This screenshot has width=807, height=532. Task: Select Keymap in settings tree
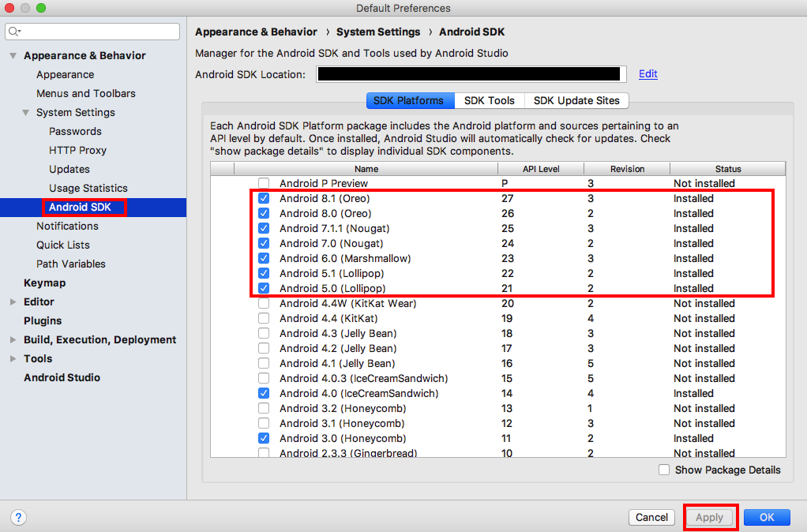45,283
